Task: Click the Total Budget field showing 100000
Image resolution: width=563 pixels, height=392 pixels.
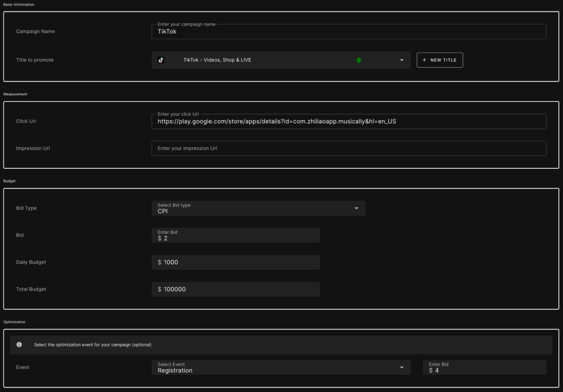Action: click(236, 289)
